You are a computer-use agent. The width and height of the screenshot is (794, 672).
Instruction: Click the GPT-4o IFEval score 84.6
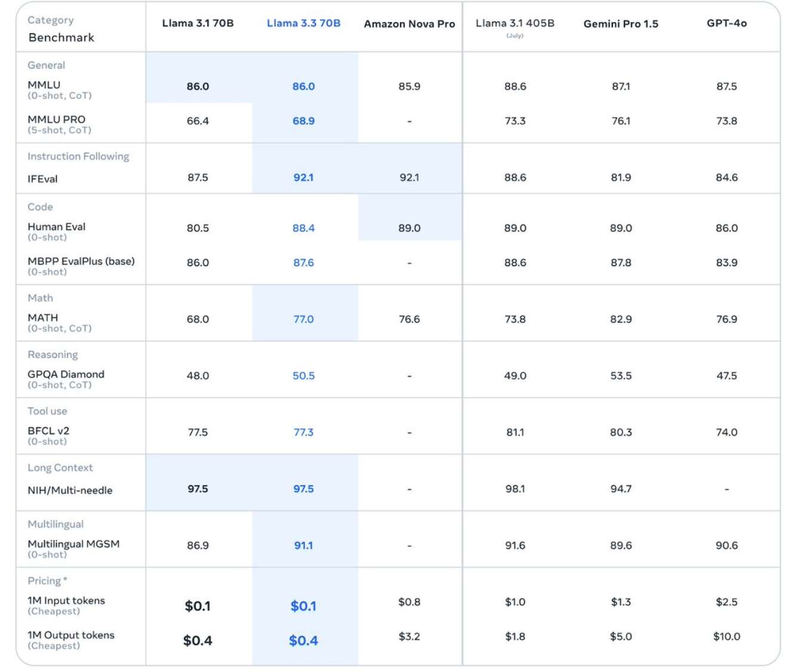(x=727, y=178)
